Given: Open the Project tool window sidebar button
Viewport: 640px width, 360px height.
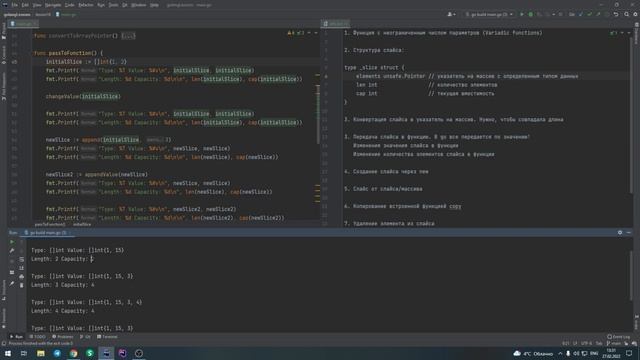Looking at the screenshot, I should [4, 31].
